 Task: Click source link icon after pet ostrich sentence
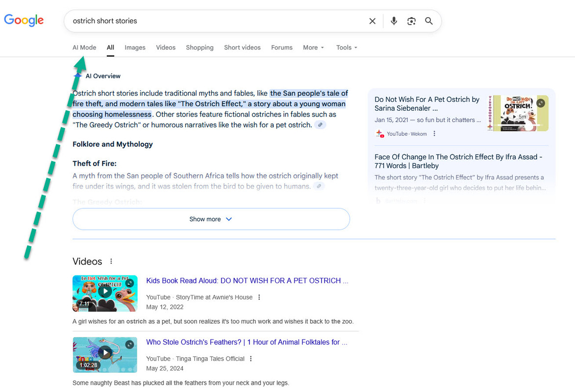pyautogui.click(x=320, y=125)
